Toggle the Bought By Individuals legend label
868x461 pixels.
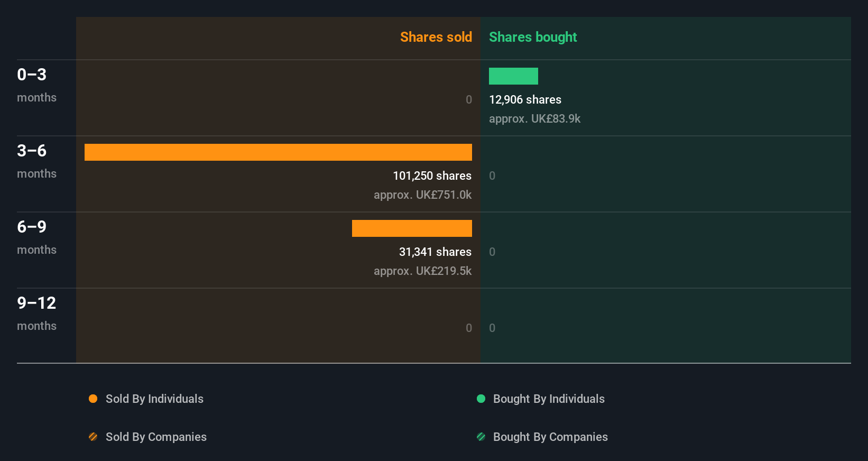549,399
